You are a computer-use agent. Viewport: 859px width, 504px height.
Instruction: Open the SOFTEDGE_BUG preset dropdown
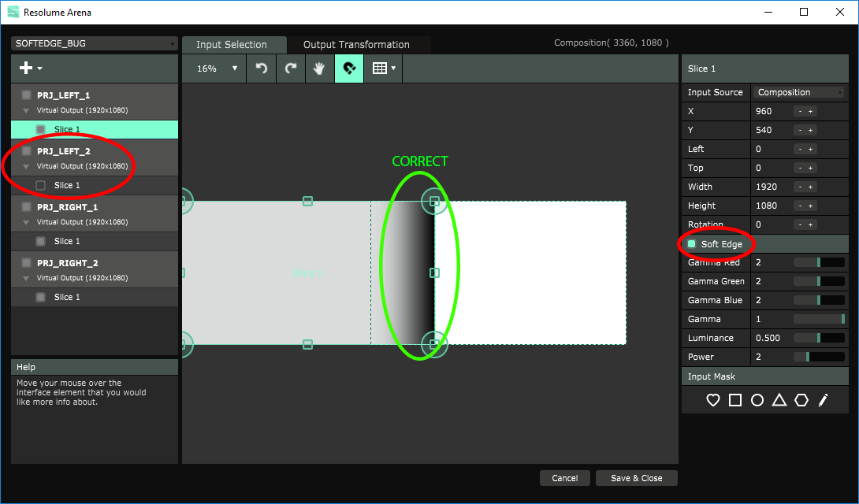(x=95, y=43)
